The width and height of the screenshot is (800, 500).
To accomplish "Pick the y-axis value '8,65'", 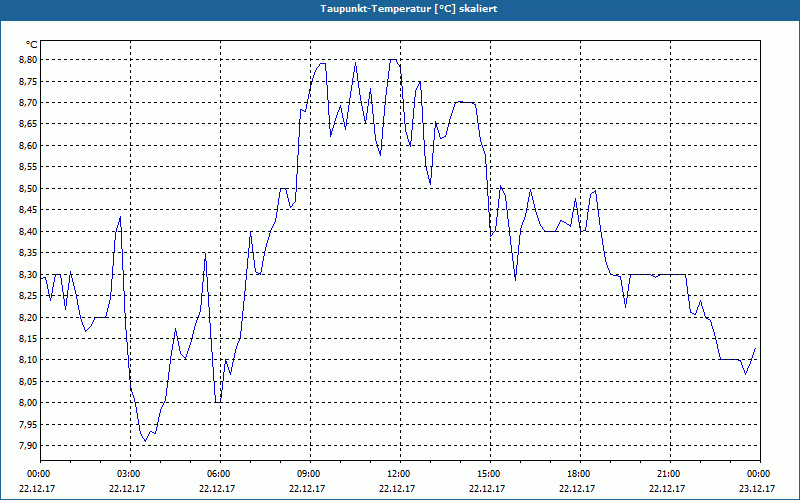I will [x=28, y=124].
